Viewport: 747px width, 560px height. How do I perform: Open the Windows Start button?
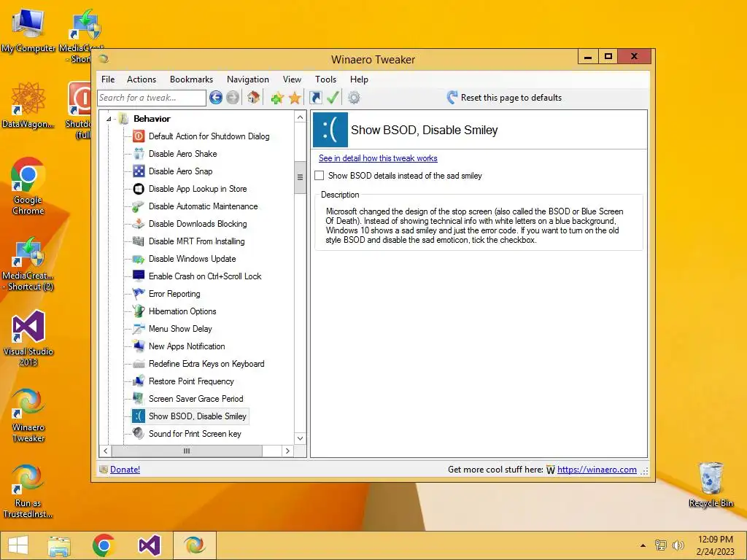coord(18,545)
